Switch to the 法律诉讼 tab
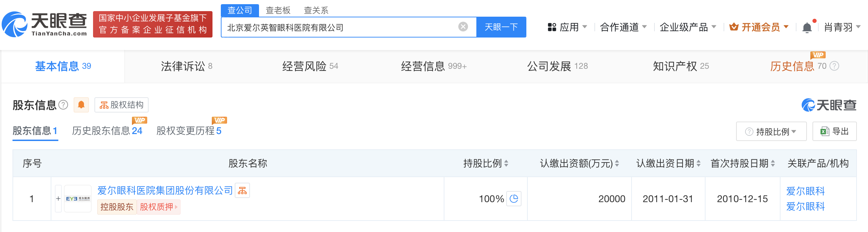This screenshot has height=232, width=868. coord(186,66)
